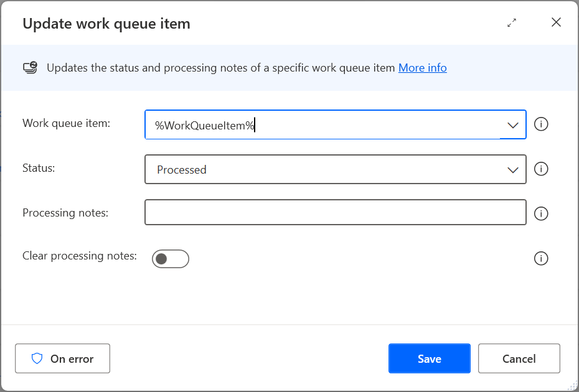
Task: Close the Update work queue item dialog
Action: [556, 23]
